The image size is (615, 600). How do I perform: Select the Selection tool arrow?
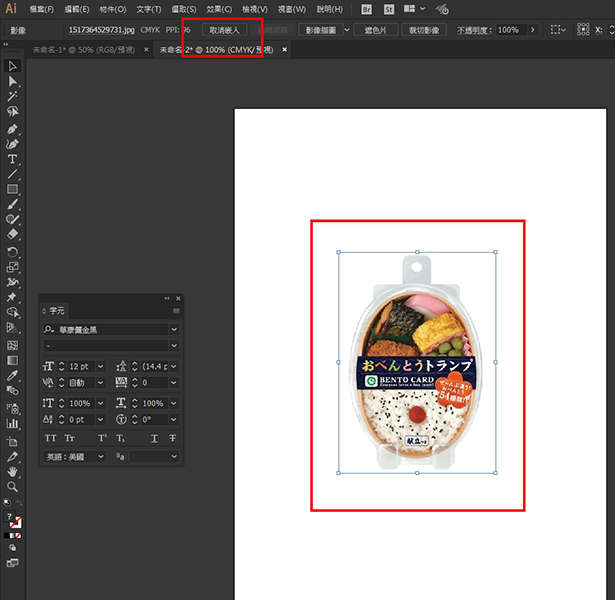13,66
